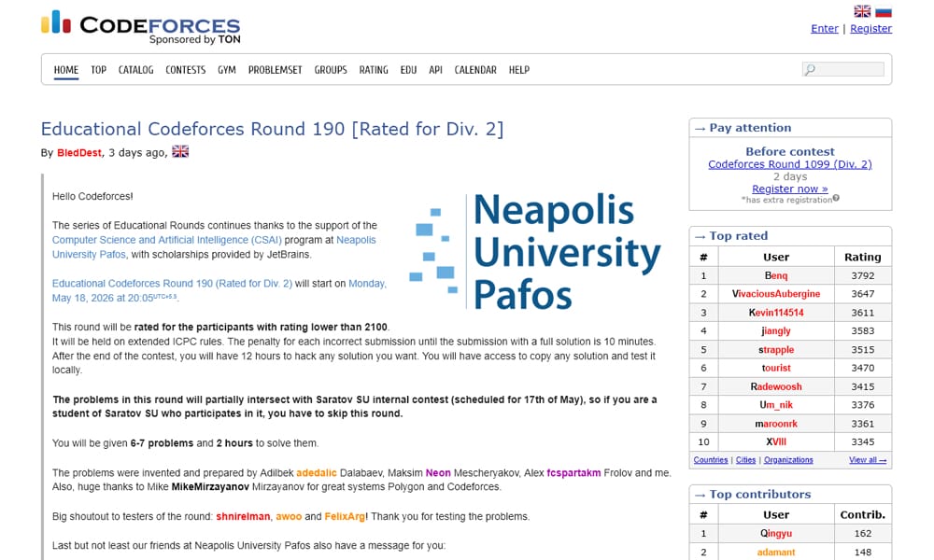Open the CATALOG menu item
The image size is (934, 560).
point(135,70)
